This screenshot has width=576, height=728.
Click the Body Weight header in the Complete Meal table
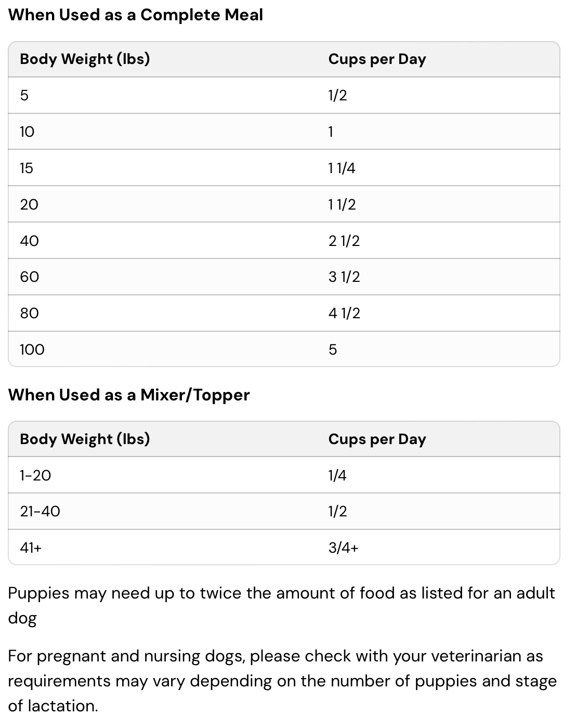click(85, 59)
